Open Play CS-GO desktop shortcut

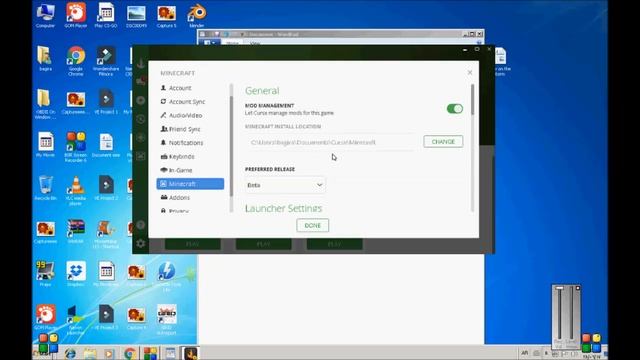point(106,16)
